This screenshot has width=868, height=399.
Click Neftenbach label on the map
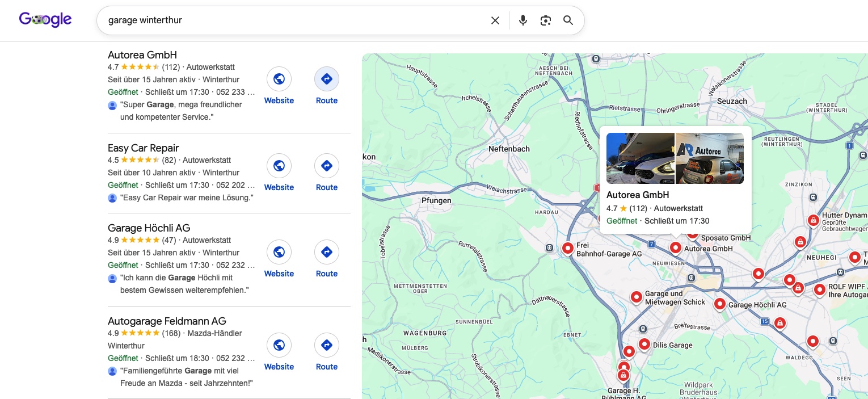pyautogui.click(x=509, y=149)
